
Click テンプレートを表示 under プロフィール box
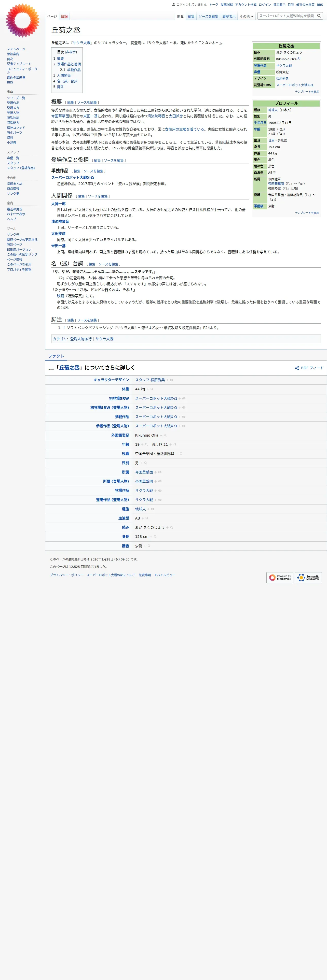tap(307, 213)
